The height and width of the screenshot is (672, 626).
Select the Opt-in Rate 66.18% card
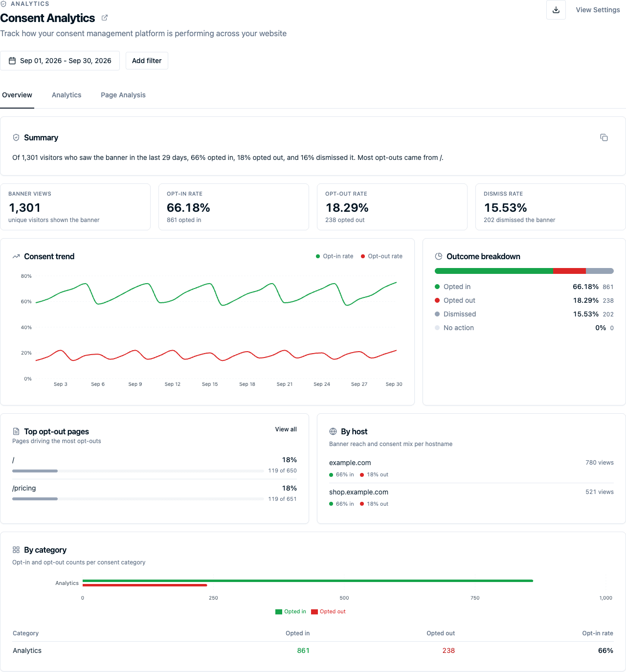(234, 207)
